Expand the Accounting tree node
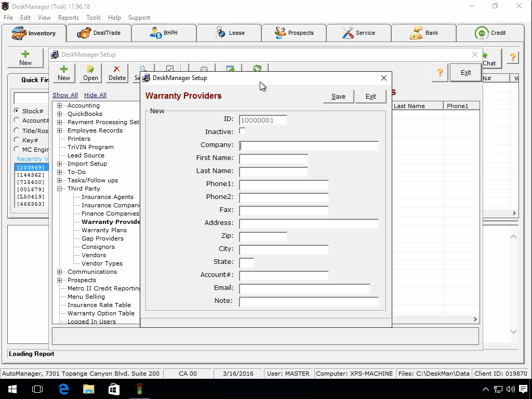 click(x=59, y=105)
